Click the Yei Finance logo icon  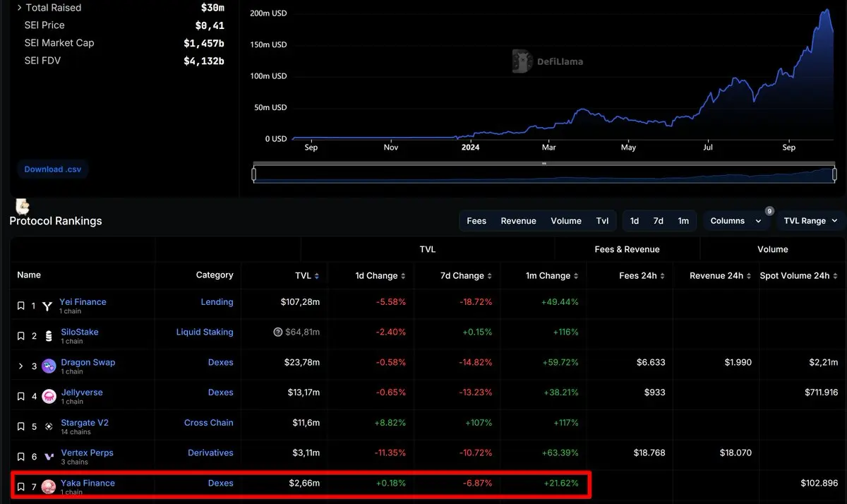(x=49, y=306)
